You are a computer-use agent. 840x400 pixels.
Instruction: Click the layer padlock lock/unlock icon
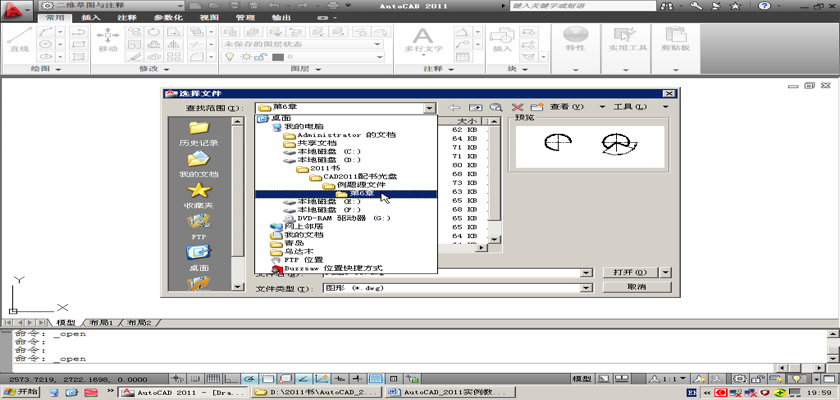(259, 56)
